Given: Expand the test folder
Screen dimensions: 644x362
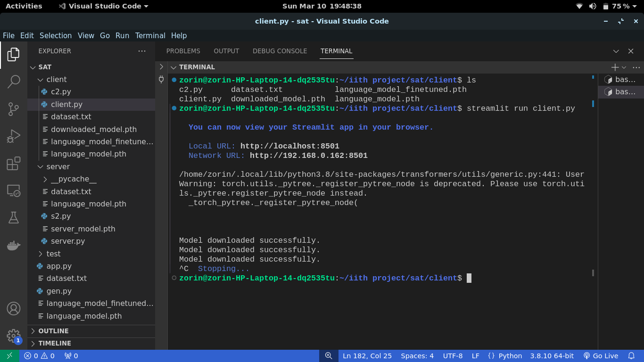Looking at the screenshot, I should 91,254.
